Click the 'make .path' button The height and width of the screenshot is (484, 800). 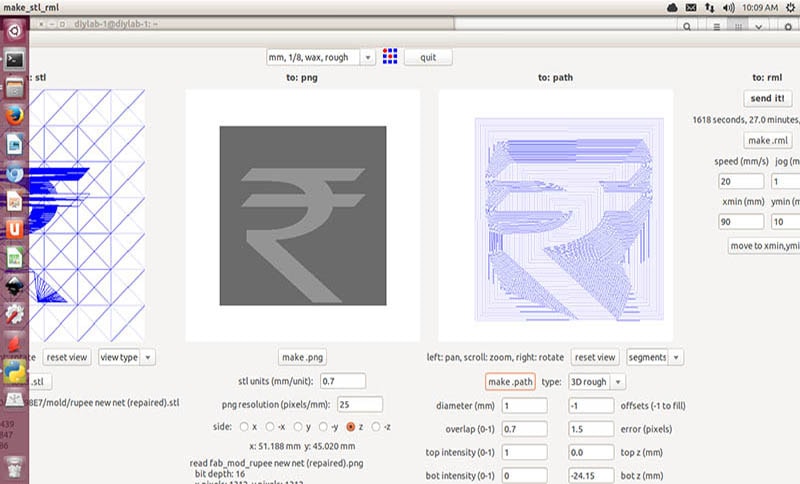click(x=510, y=382)
